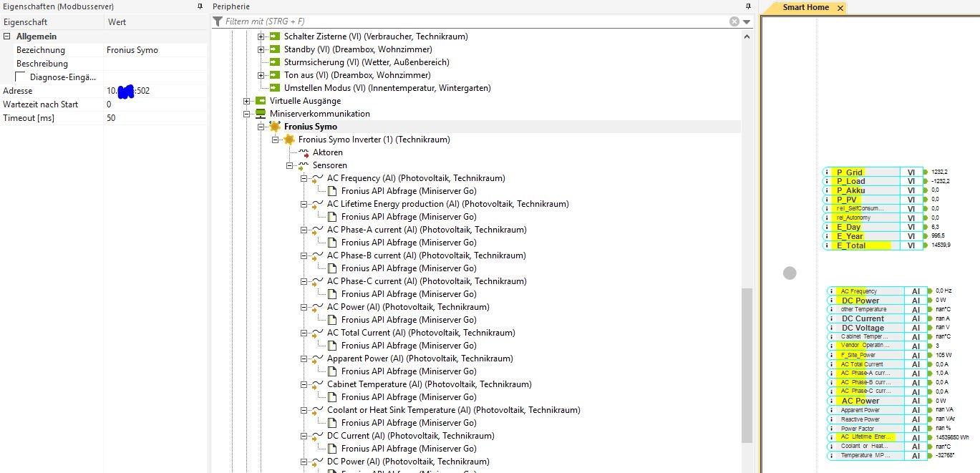Viewport: 980px width, 473px height.
Task: Collapse the Fronius Symo tree node
Action: pyautogui.click(x=261, y=127)
